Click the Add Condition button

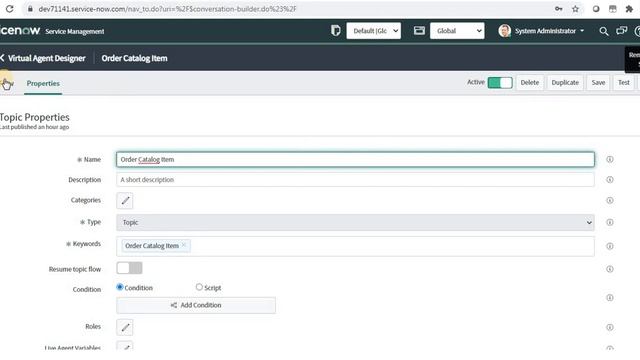(x=196, y=305)
